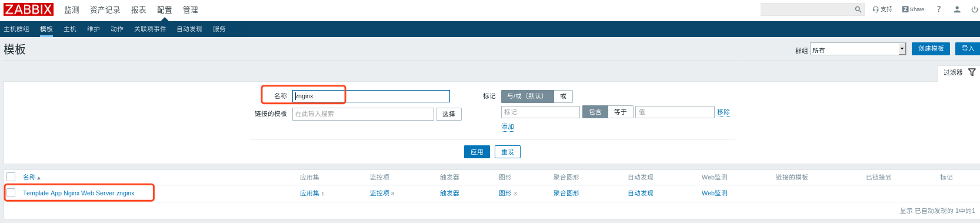Click the 选择 button
The image size is (980, 223).
(x=449, y=114)
